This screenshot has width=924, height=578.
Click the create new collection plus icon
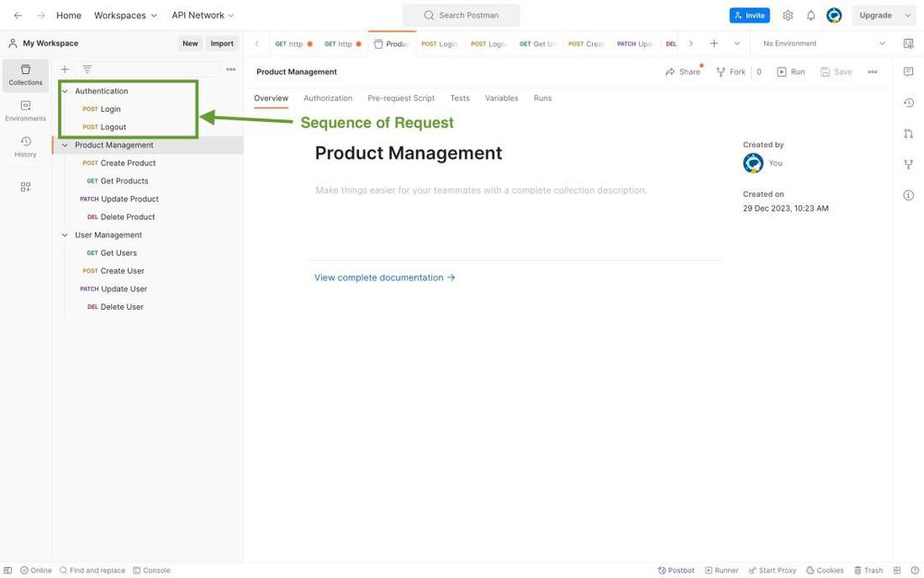pyautogui.click(x=65, y=70)
